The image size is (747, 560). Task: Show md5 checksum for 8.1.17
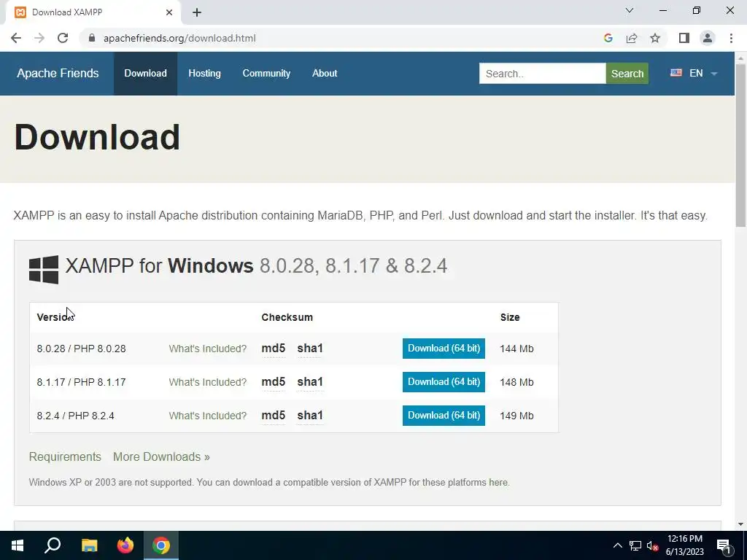(274, 382)
